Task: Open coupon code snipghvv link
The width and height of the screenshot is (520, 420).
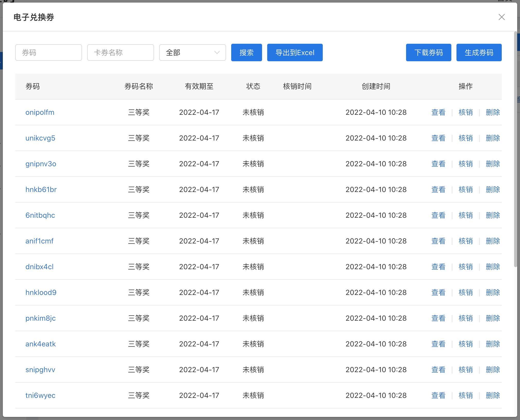Action: 40,370
